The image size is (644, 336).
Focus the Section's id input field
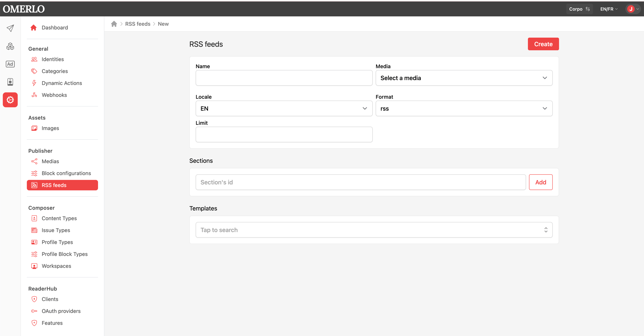click(x=361, y=182)
